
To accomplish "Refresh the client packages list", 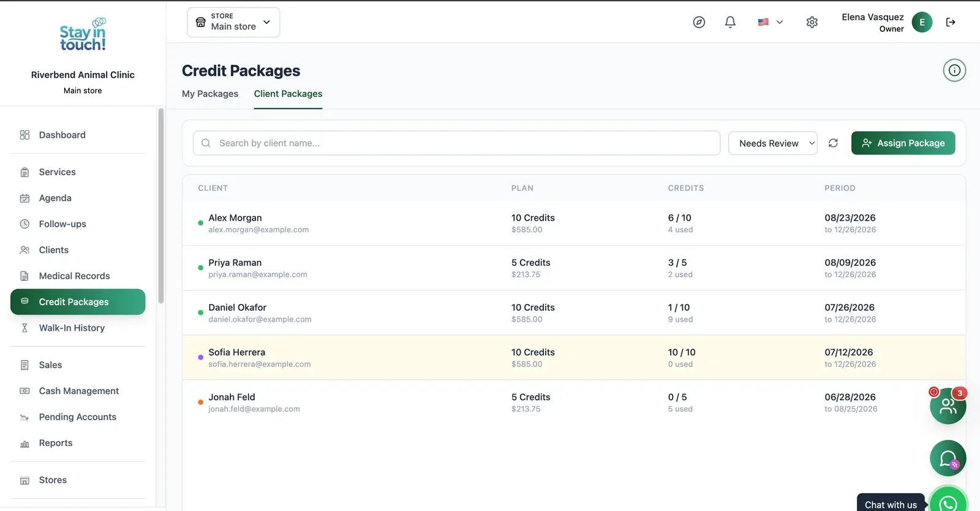I will pos(833,143).
